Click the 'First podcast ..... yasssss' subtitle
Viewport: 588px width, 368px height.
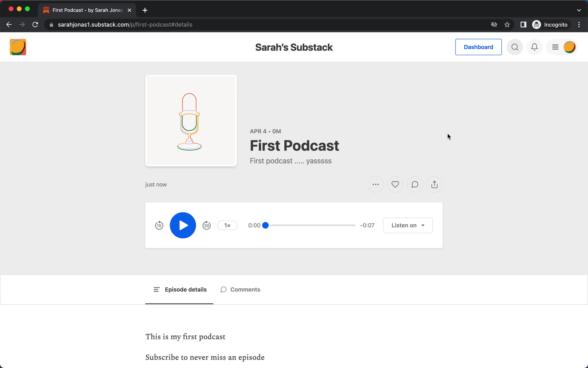[x=291, y=161]
